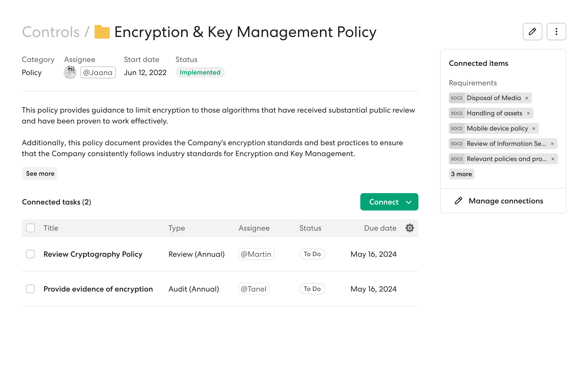
Task: Remove Handling of assets requirement tag
Action: coord(528,113)
